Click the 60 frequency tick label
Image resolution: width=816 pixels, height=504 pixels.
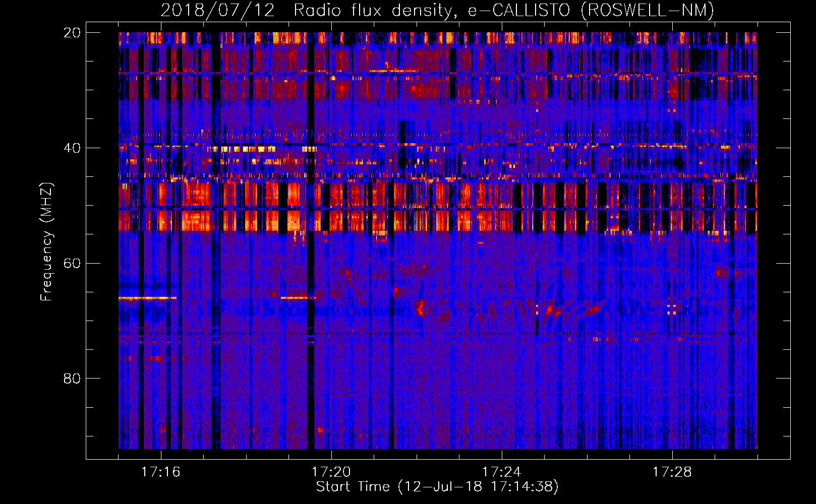click(72, 263)
